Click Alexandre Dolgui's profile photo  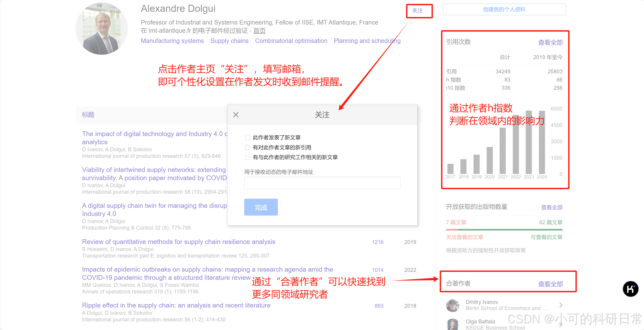pyautogui.click(x=102, y=29)
